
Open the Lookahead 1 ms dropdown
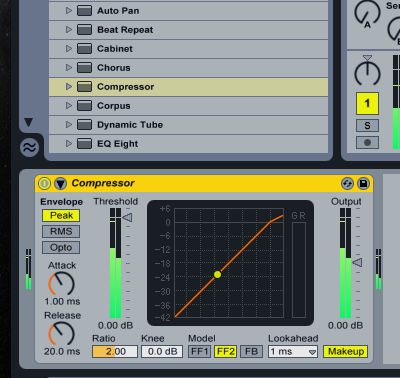[x=293, y=352]
